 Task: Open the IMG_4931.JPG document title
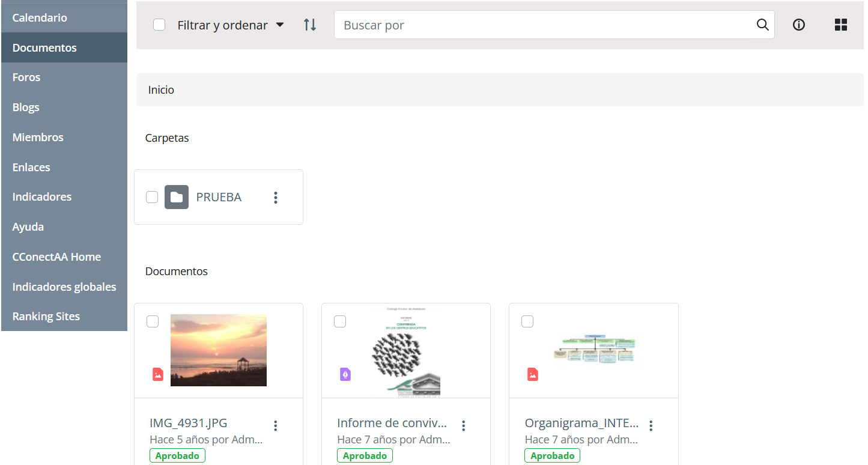[x=189, y=423]
